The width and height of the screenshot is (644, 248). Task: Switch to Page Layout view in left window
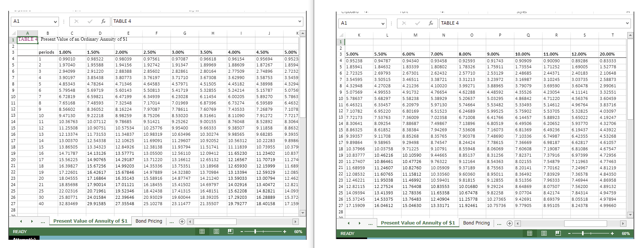(x=216, y=232)
